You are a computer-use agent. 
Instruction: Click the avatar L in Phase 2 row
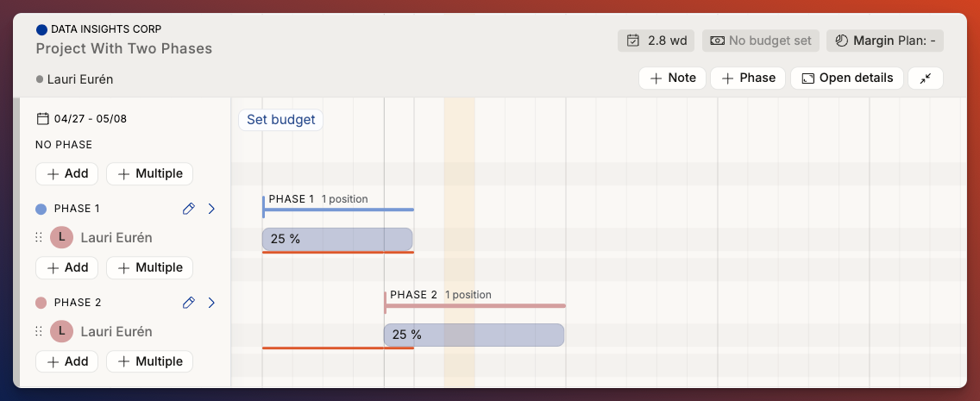click(62, 331)
